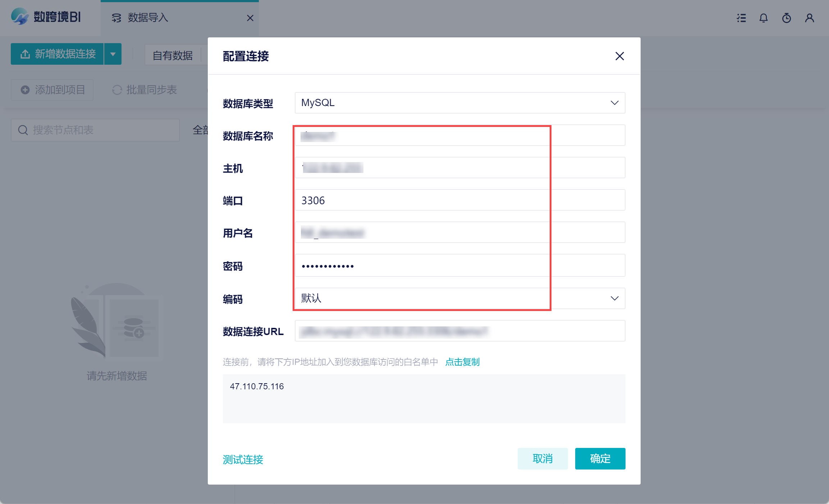Click the 数跨境BI logo
Screen dimensions: 829x504
coord(46,17)
